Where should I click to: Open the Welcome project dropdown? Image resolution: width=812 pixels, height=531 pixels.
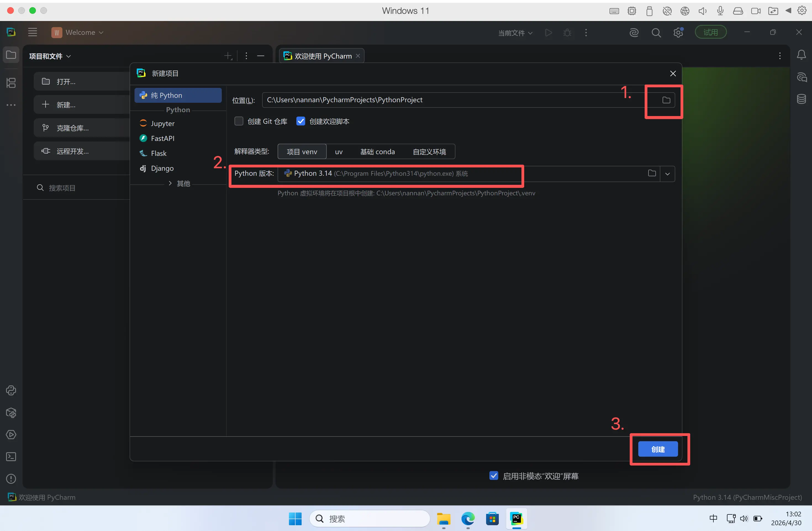pos(77,32)
